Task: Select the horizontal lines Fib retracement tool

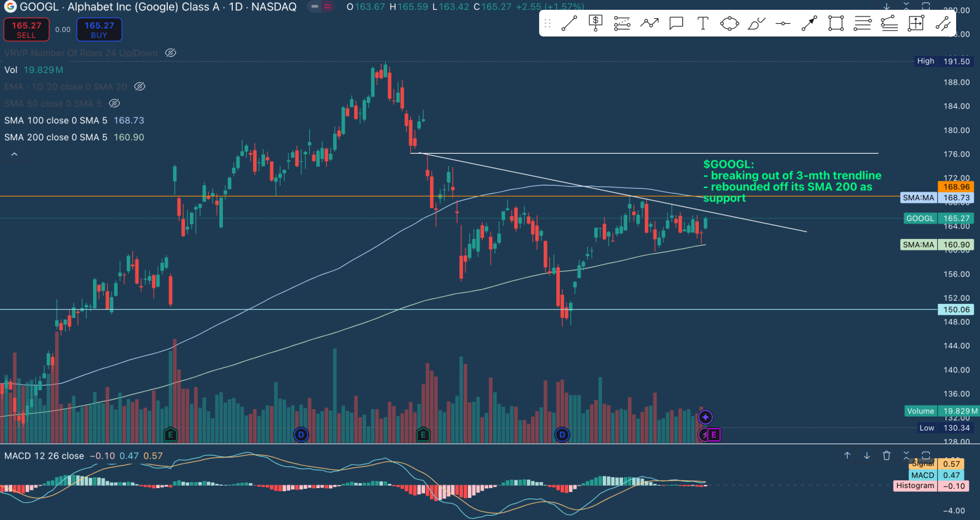Action: [x=862, y=24]
